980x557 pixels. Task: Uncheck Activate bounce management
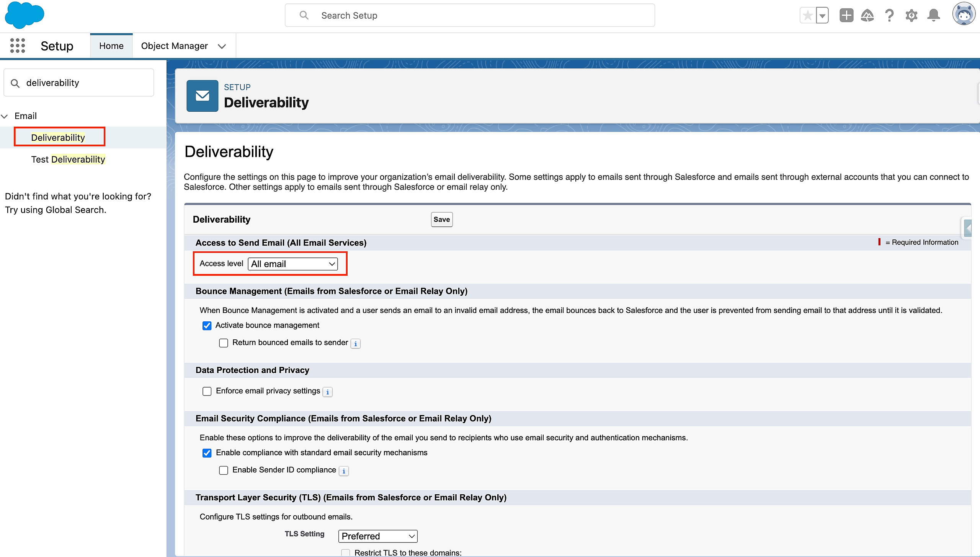pyautogui.click(x=207, y=326)
